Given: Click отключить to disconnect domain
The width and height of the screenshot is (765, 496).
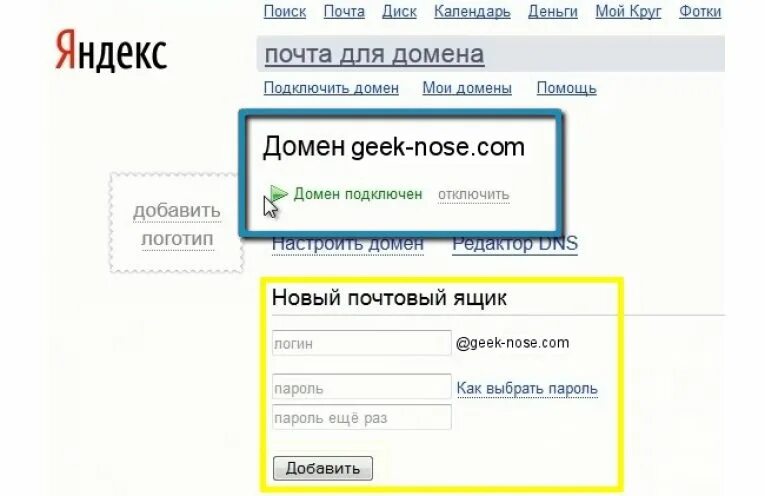Looking at the screenshot, I should pos(474,195).
